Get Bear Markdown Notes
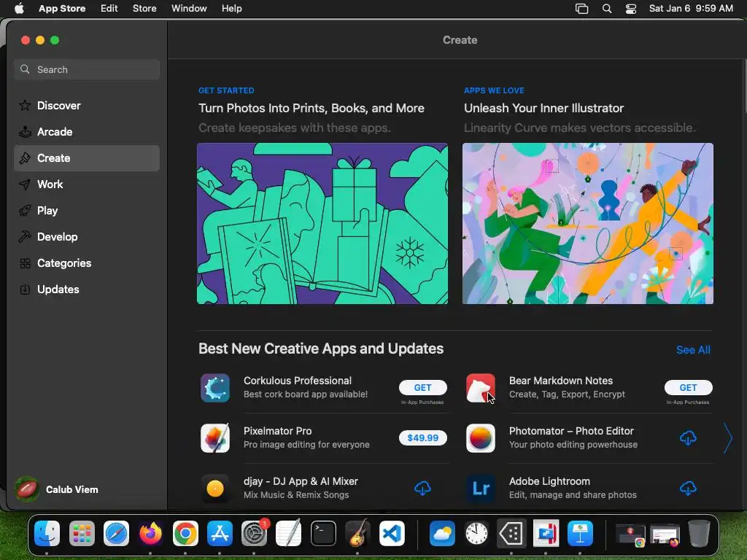 click(x=688, y=388)
